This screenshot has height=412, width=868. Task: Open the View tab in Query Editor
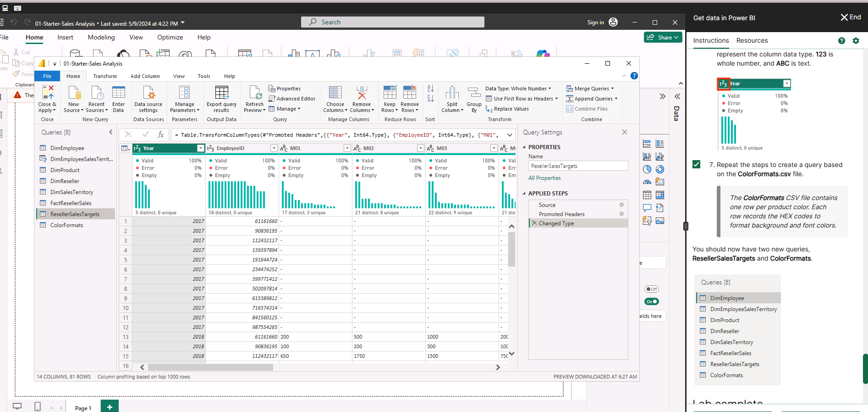pyautogui.click(x=179, y=76)
